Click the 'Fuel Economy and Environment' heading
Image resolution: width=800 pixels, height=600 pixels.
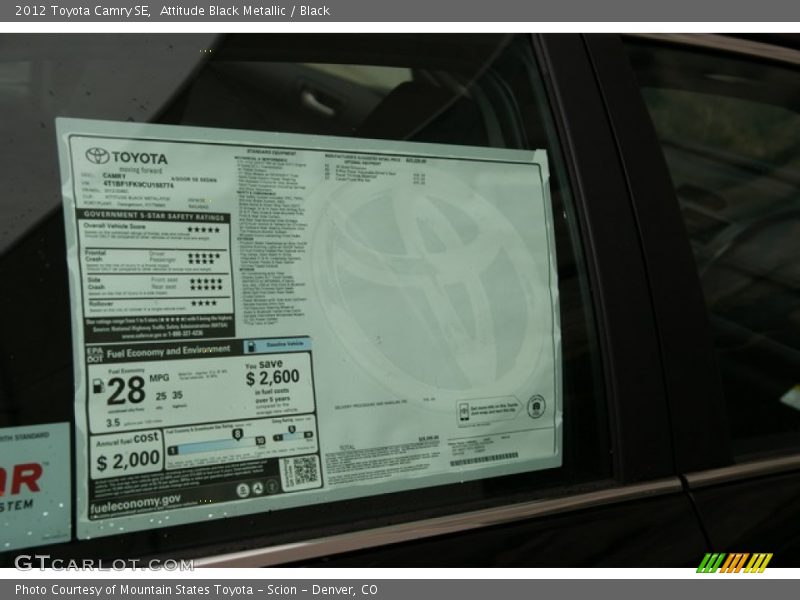(x=168, y=352)
